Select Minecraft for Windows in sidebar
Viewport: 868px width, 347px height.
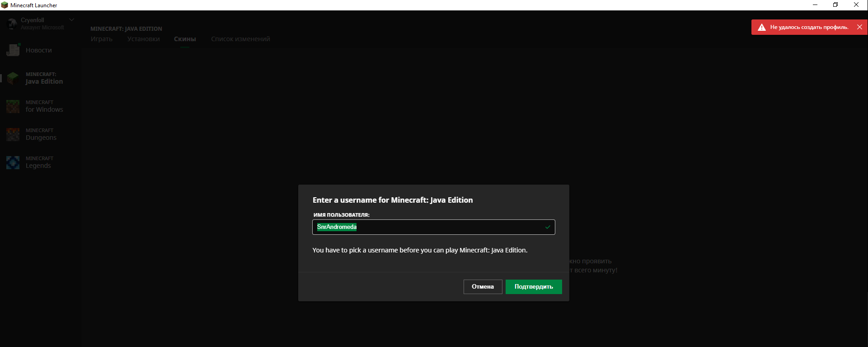click(41, 106)
